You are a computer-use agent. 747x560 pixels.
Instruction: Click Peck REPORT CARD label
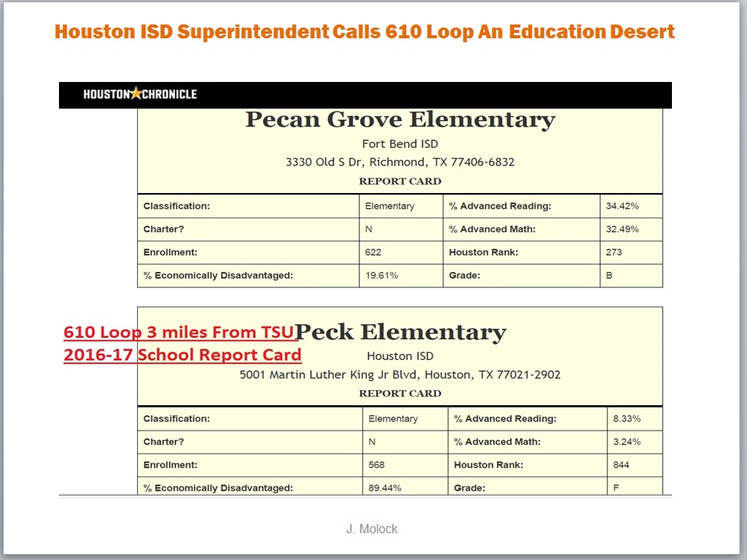400,393
